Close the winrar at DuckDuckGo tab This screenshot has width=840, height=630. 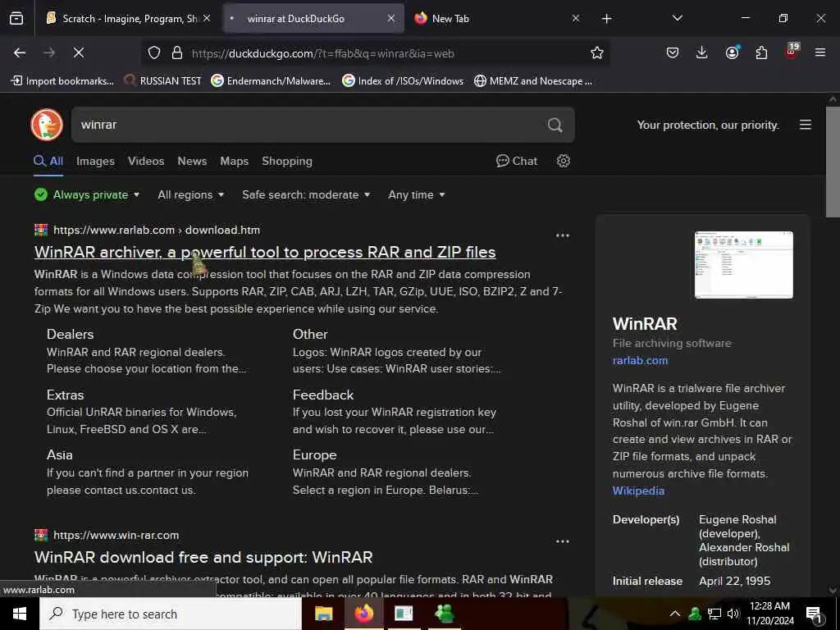pos(391,19)
